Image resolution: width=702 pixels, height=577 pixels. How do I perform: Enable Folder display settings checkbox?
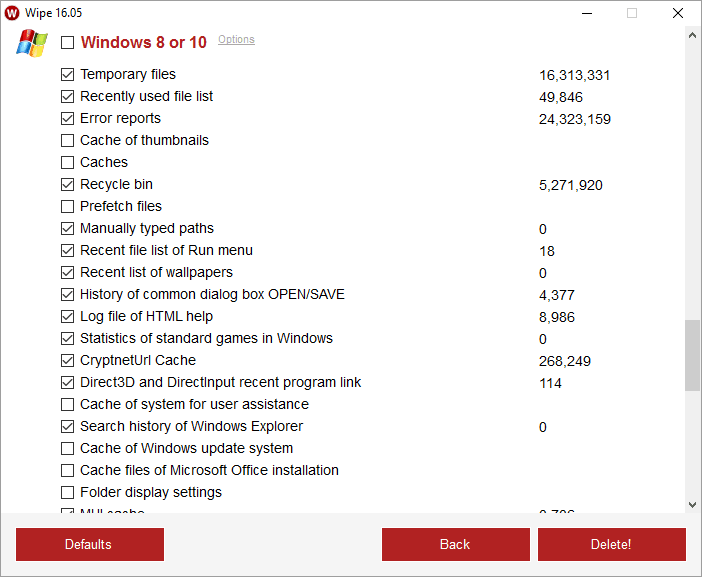point(67,492)
